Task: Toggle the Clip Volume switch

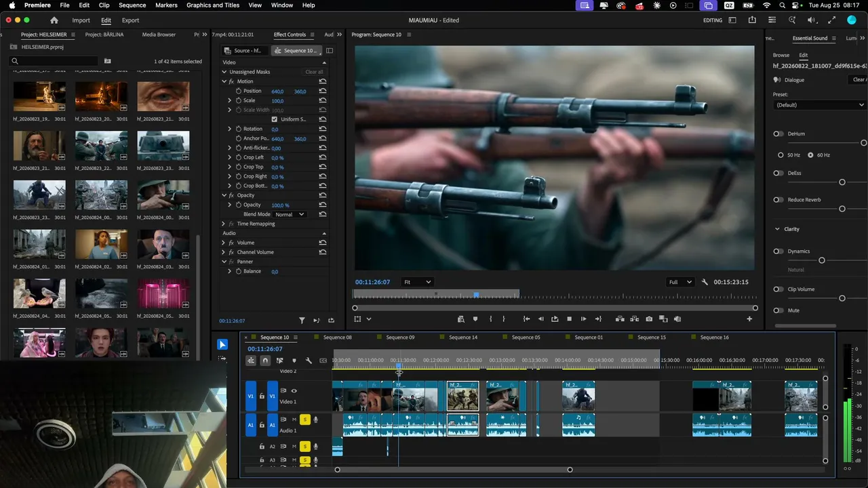Action: 778,289
